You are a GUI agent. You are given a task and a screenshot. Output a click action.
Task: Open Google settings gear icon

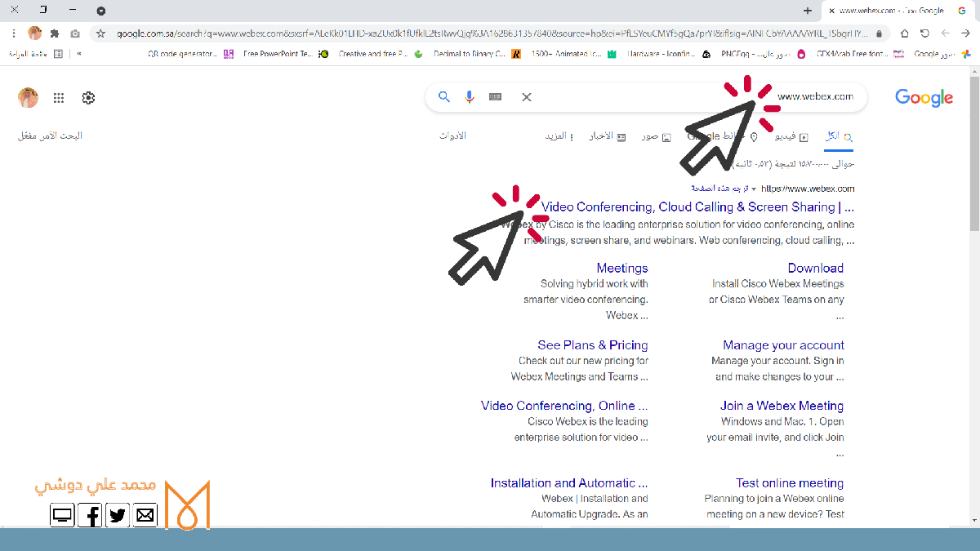(x=88, y=98)
